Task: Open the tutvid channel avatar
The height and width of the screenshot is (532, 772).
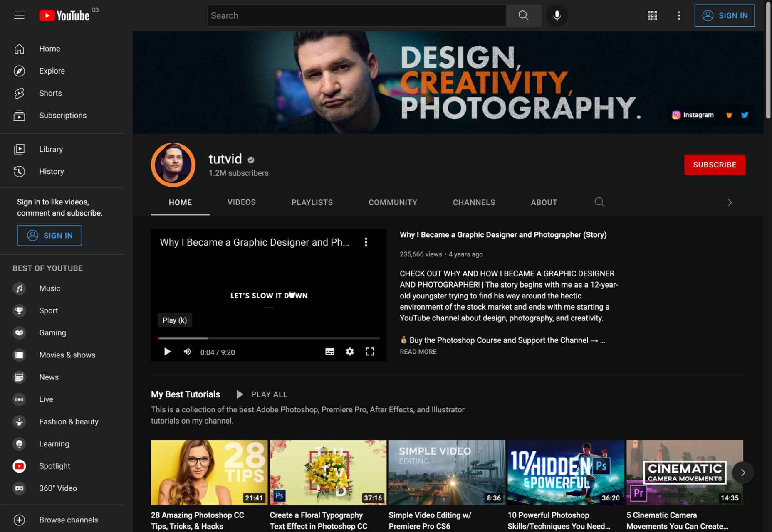Action: click(173, 165)
